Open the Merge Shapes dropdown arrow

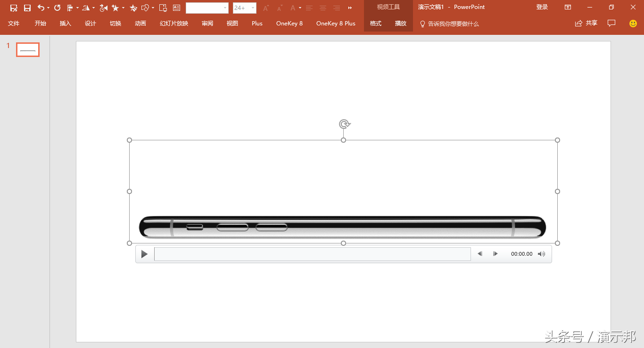153,8
